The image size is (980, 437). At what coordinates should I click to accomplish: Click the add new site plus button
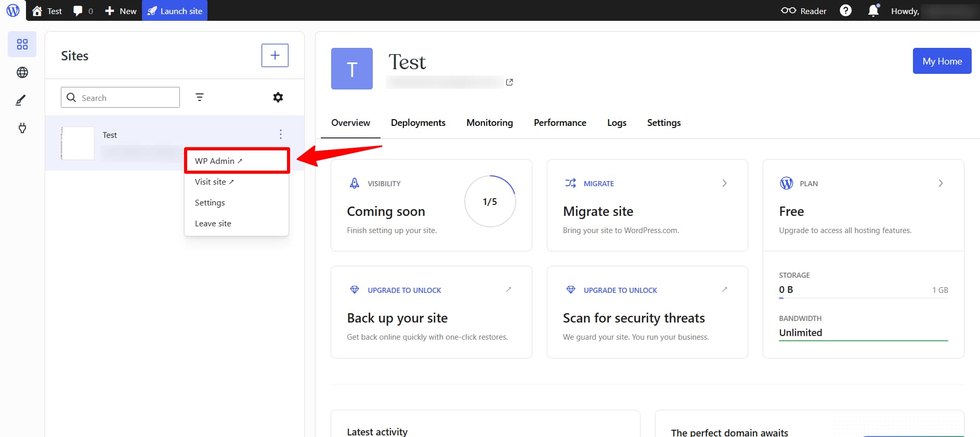click(x=275, y=55)
